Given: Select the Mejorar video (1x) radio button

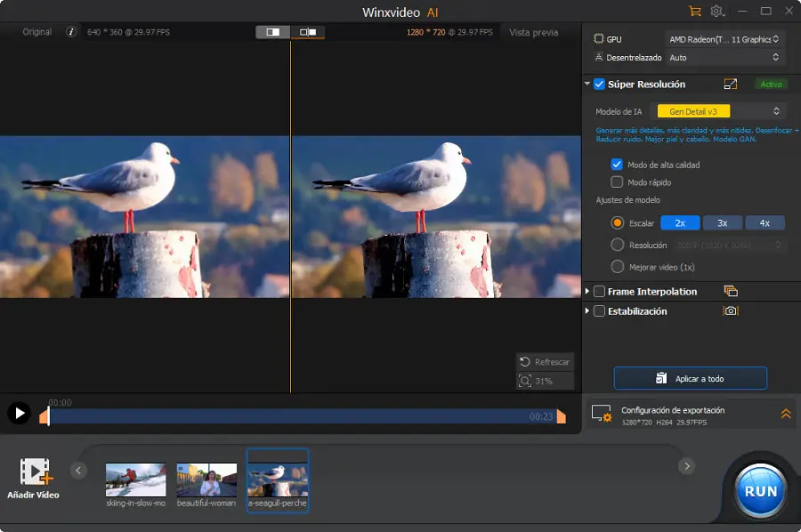Looking at the screenshot, I should [x=617, y=267].
